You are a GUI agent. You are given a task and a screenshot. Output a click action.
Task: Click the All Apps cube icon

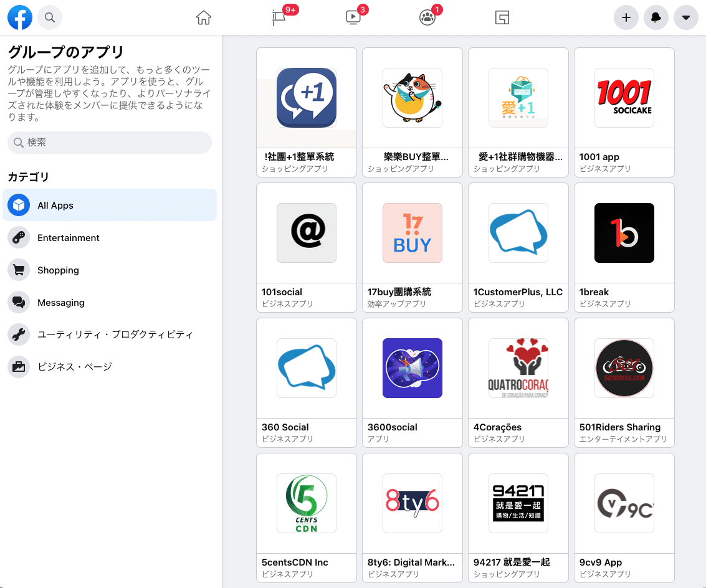pyautogui.click(x=19, y=206)
